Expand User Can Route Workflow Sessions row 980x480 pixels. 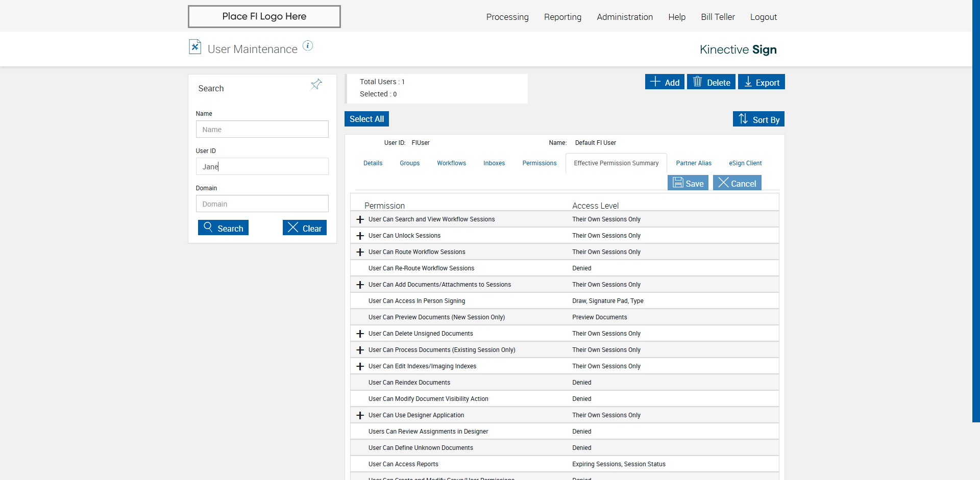[x=360, y=252]
